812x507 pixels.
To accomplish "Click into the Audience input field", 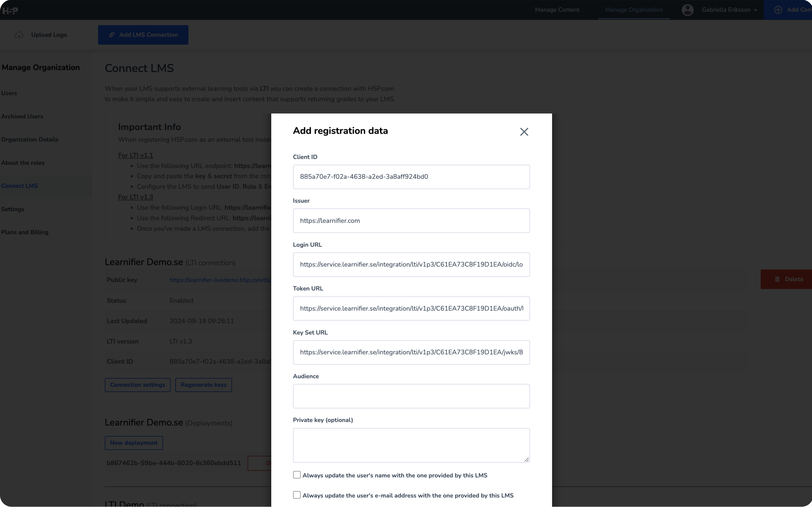I will pyautogui.click(x=411, y=396).
